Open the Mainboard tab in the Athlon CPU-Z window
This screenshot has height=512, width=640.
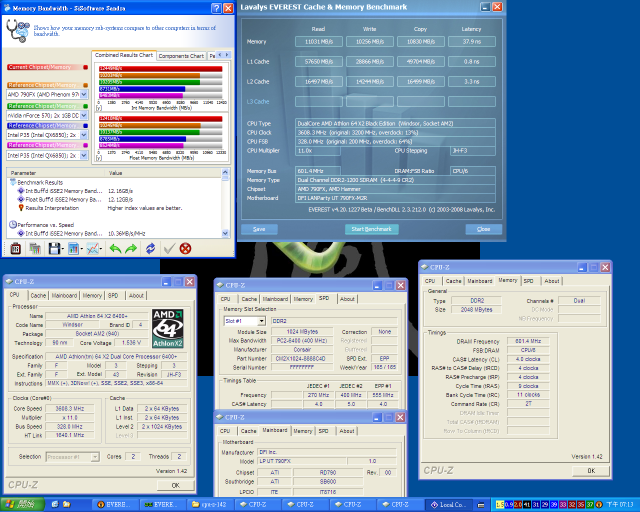tap(64, 296)
